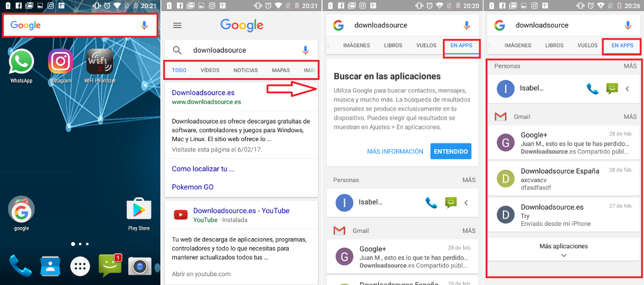Edit downloadsource query on 'Más aplicaciones' screen
Image resolution: width=644 pixels, height=285 pixels.
pos(542,25)
